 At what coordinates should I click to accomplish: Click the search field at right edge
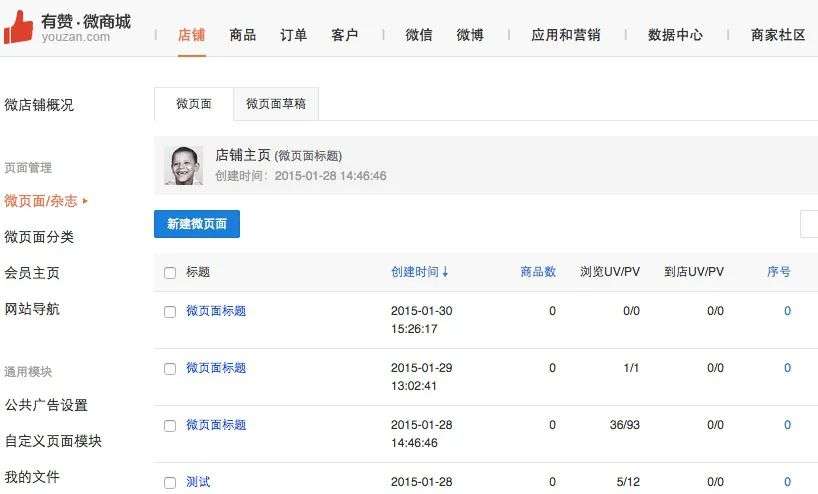tap(809, 224)
